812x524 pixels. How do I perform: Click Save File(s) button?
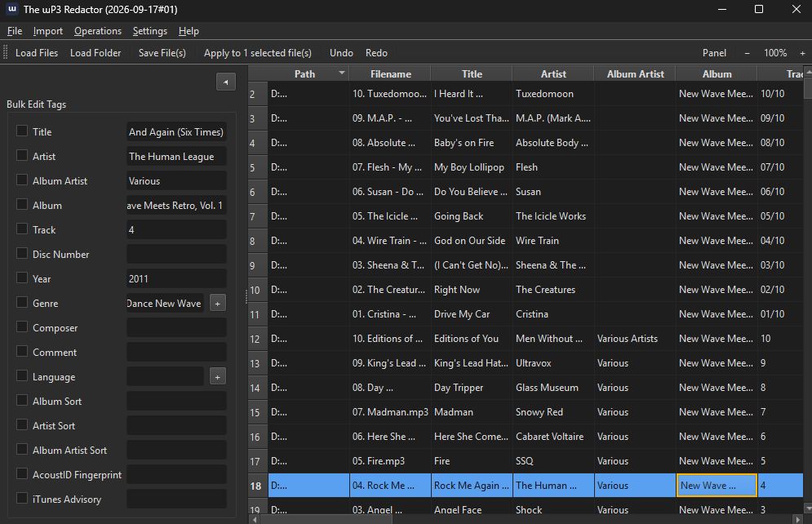(162, 53)
